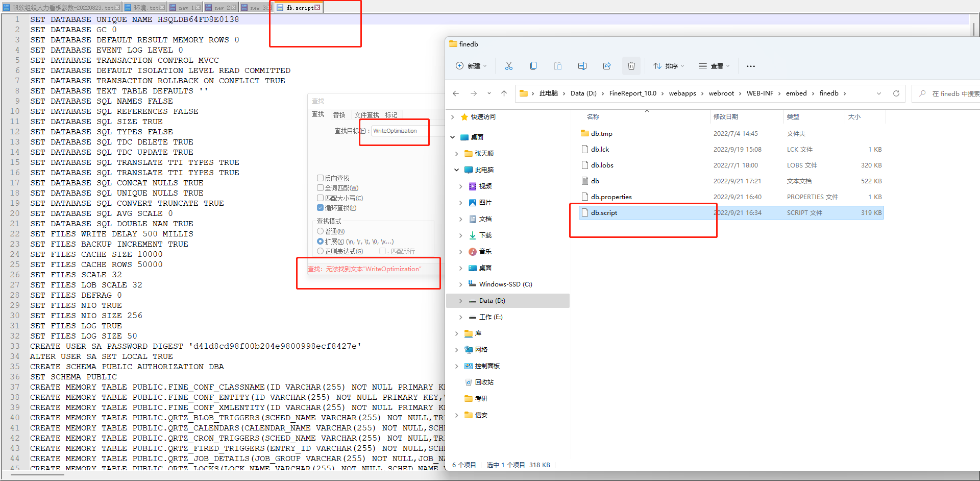Click the Delete trash bin icon
This screenshot has height=481, width=980.
(631, 66)
